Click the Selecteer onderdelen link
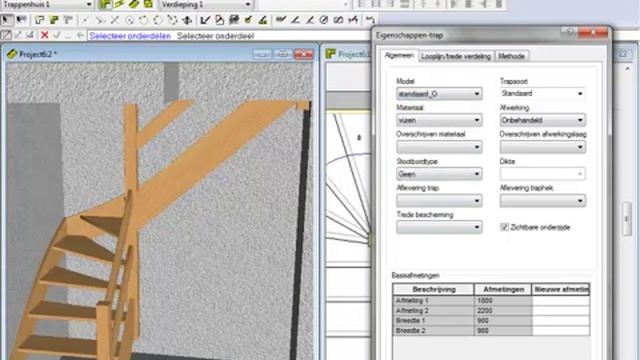This screenshot has width=640, height=360. (x=130, y=36)
